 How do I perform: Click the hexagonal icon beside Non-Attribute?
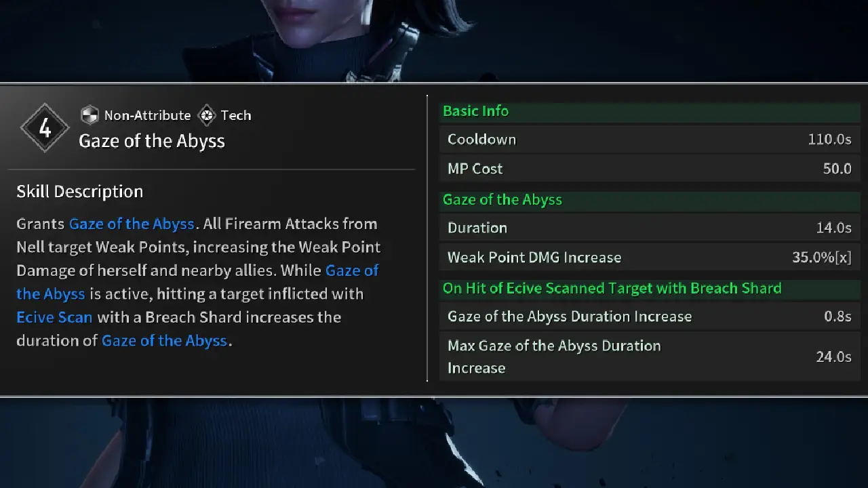point(90,115)
